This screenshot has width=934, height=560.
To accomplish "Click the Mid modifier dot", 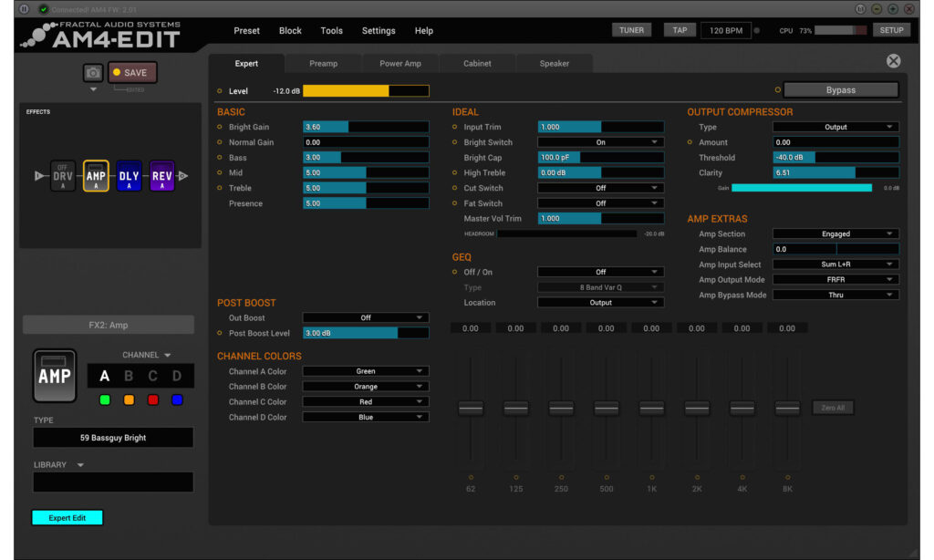I will [220, 172].
